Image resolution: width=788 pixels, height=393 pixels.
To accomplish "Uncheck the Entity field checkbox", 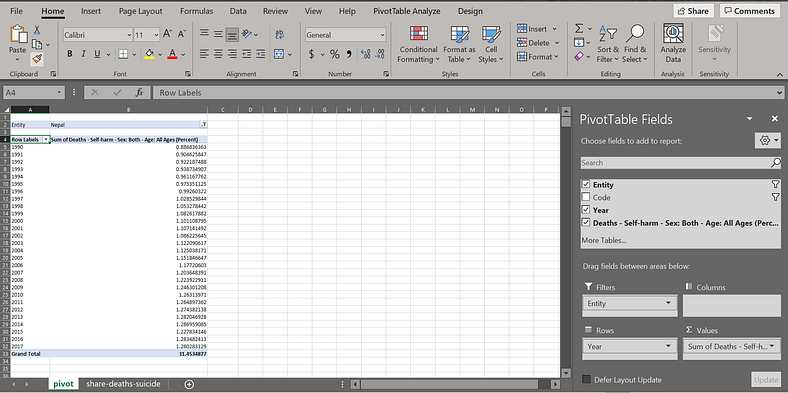I will coord(585,184).
